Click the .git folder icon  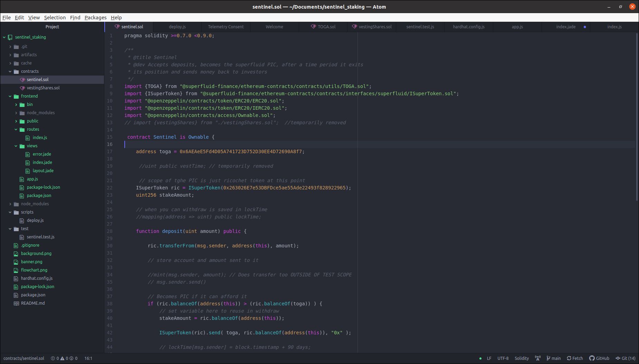click(16, 47)
